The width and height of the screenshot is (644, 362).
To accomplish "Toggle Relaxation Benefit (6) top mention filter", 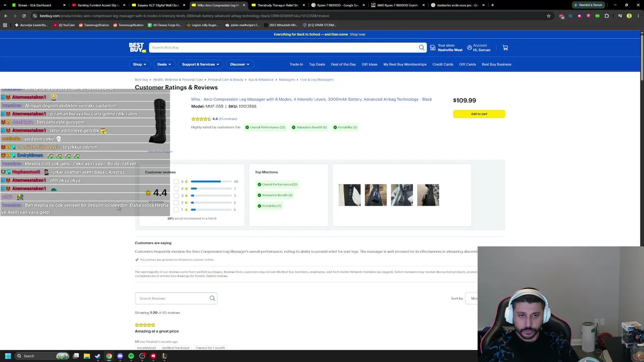I will [275, 195].
